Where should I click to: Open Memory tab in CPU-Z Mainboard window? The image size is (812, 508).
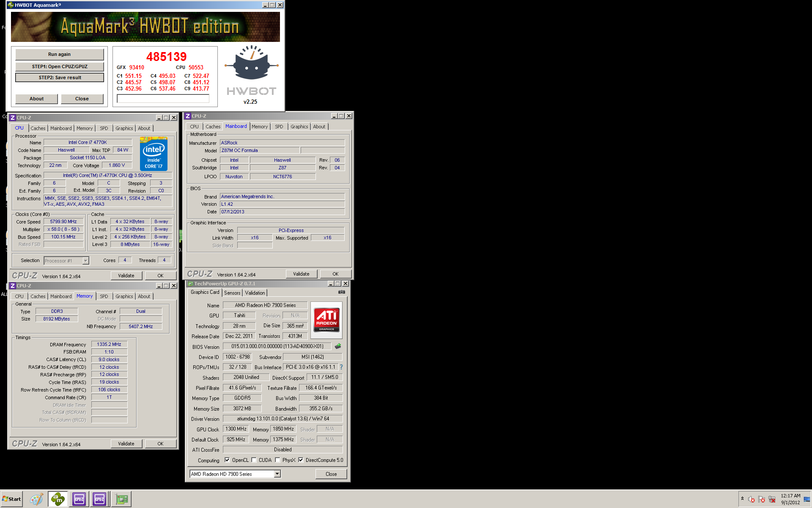(x=260, y=127)
